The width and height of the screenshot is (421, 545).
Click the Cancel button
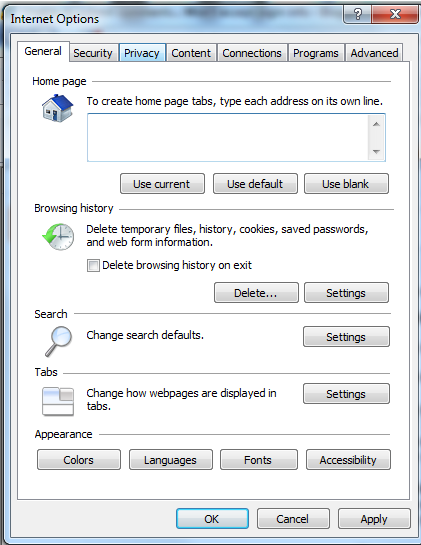click(x=293, y=519)
